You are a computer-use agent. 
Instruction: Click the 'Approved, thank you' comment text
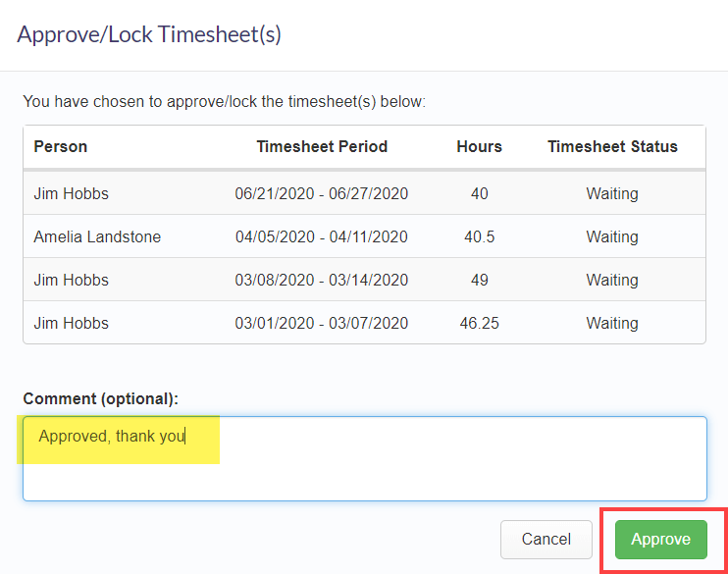(x=112, y=436)
